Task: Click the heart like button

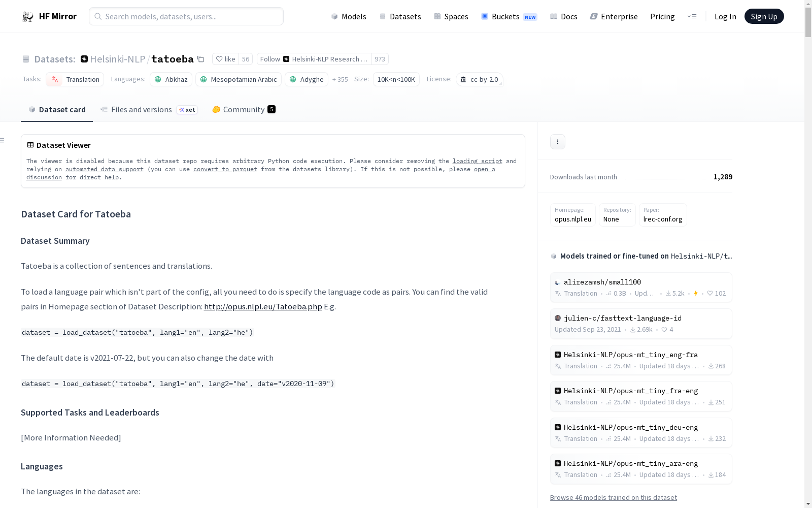Action: pos(225,59)
